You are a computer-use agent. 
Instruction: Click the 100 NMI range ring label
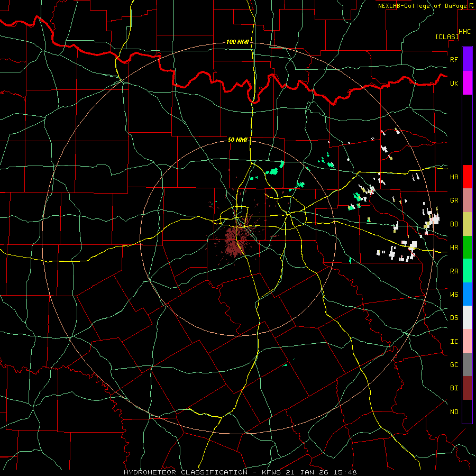(x=237, y=42)
